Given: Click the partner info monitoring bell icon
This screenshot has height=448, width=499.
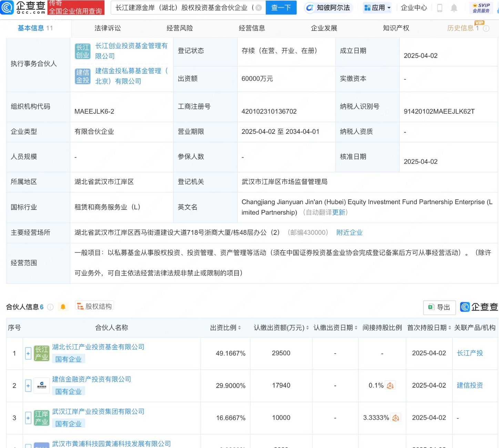Looking at the screenshot, I should (63, 307).
